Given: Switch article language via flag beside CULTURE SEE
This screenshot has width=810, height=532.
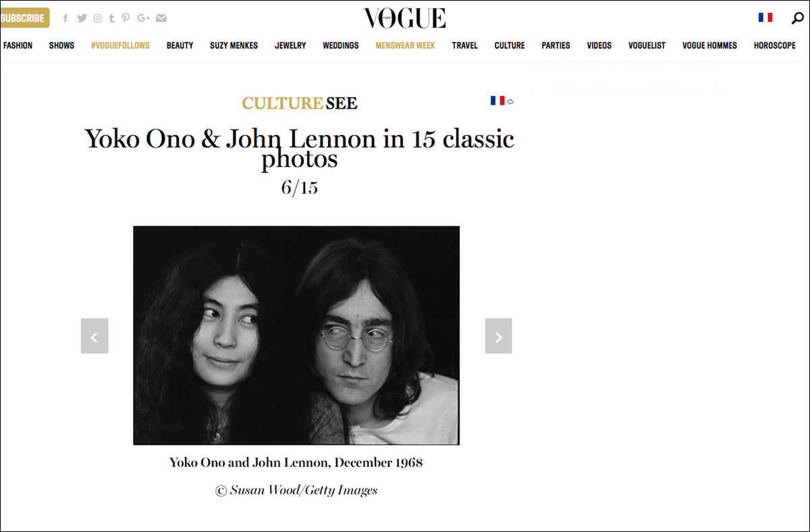Looking at the screenshot, I should point(502,101).
